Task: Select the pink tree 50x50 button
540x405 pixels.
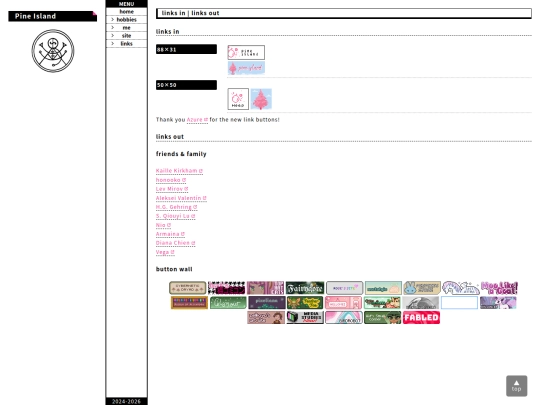Action: tap(261, 99)
